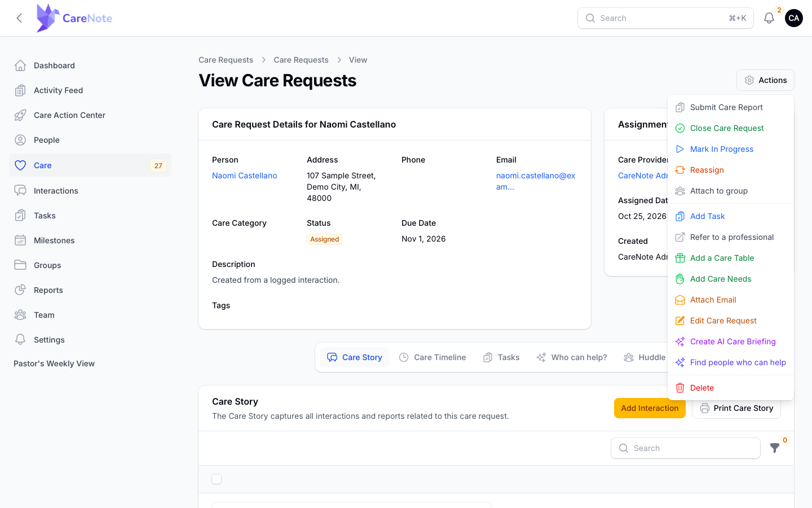The image size is (812, 508).
Task: Tick the Care Story select-all checkbox
Action: click(217, 479)
